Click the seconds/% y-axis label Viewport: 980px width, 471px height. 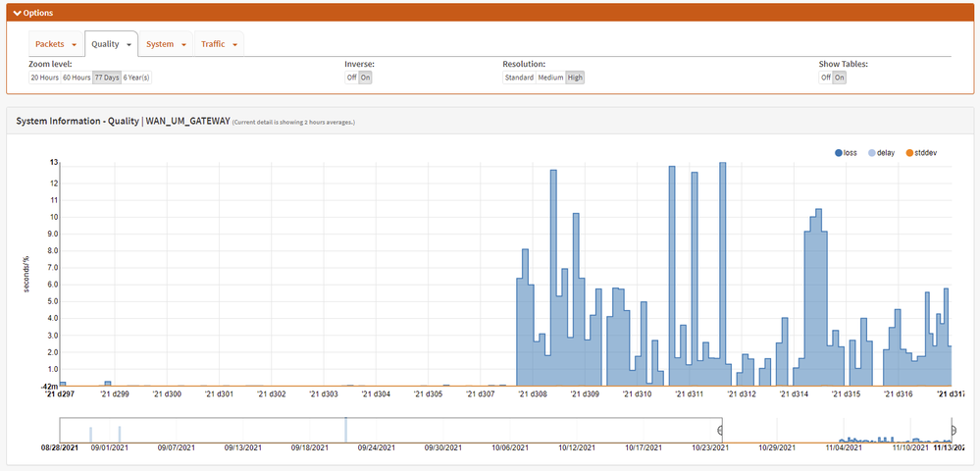coord(27,274)
